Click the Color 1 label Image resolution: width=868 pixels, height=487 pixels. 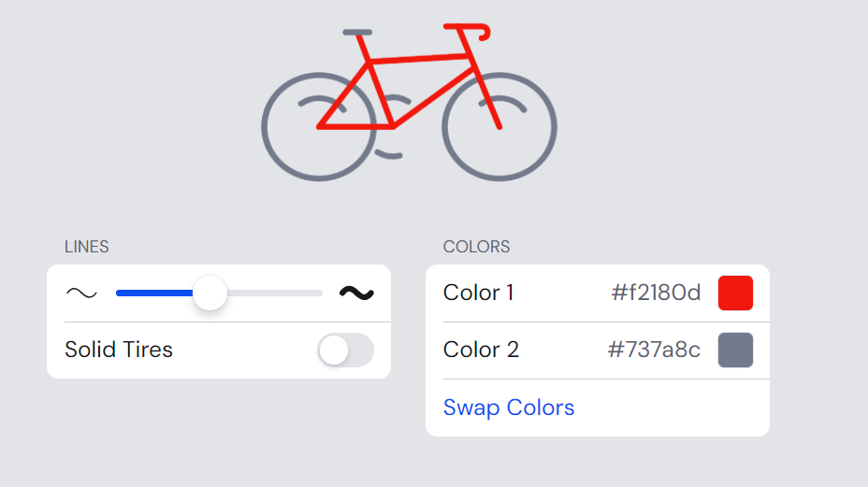tap(478, 293)
